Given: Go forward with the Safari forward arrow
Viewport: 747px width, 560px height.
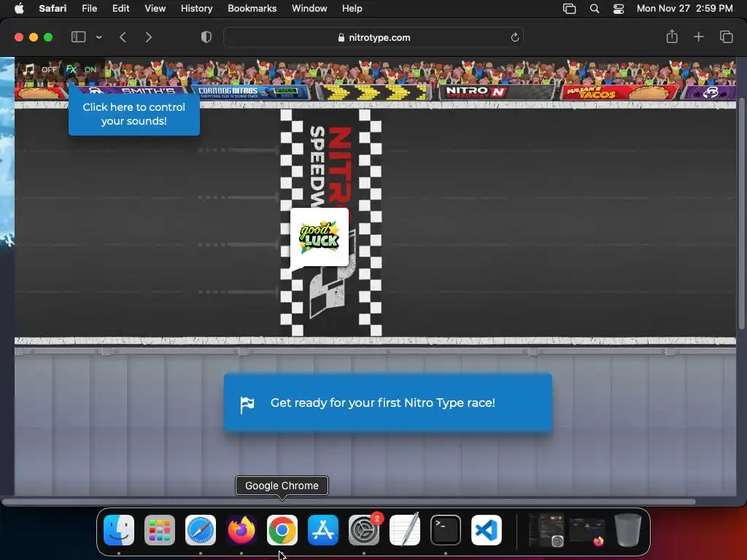Looking at the screenshot, I should pos(149,37).
